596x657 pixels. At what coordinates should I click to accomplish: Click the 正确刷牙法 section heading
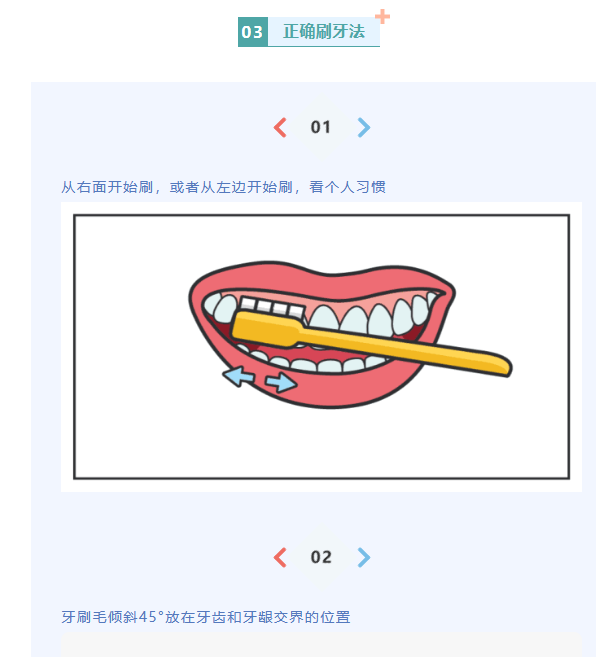pyautogui.click(x=324, y=32)
